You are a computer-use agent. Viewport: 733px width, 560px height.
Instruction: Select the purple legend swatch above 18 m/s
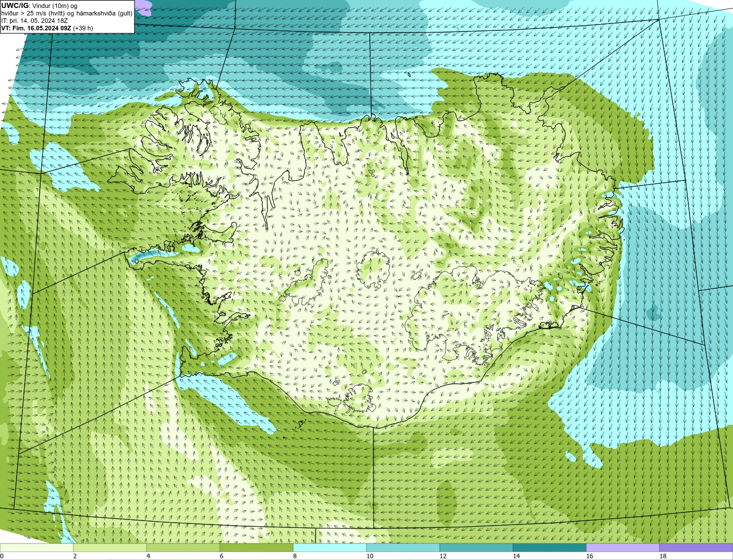696,548
